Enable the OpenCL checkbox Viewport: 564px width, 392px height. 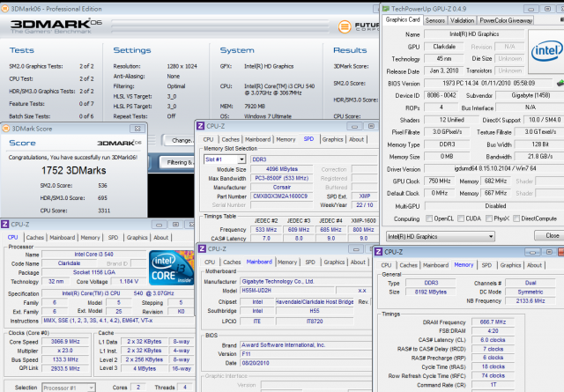point(429,218)
